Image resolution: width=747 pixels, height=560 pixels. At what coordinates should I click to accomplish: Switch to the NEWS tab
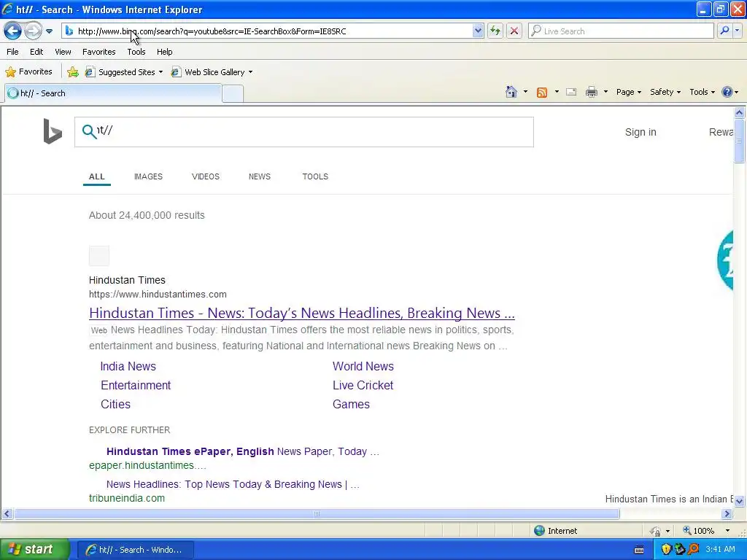[x=260, y=176]
